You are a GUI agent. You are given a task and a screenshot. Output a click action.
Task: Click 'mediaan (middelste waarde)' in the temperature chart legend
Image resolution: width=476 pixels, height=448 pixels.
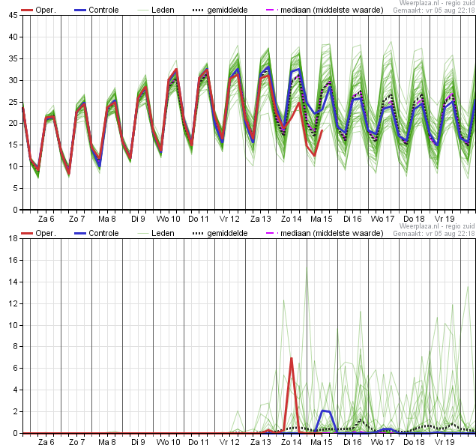[x=332, y=10]
